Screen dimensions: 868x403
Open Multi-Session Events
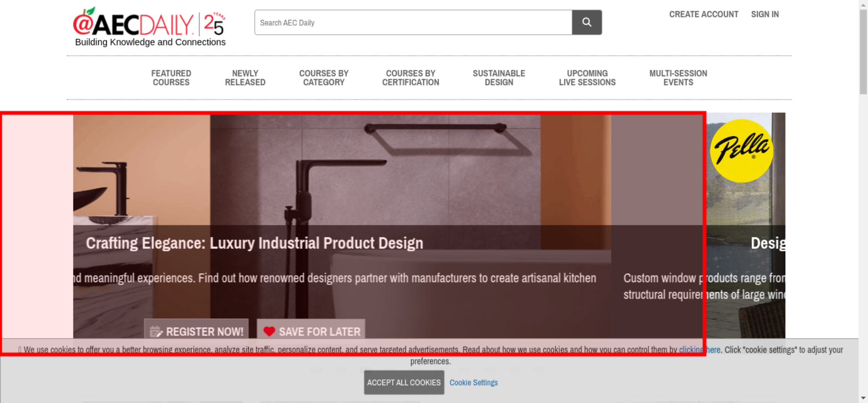tap(678, 78)
